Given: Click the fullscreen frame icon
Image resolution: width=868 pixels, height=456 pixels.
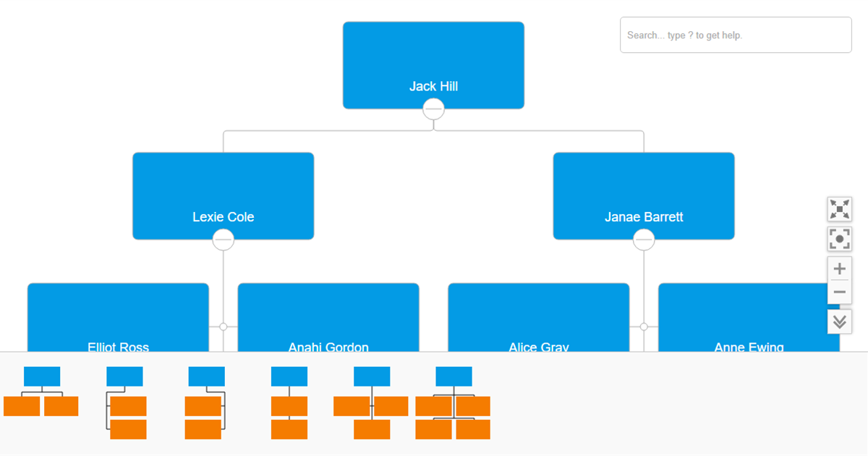Looking at the screenshot, I should [839, 239].
